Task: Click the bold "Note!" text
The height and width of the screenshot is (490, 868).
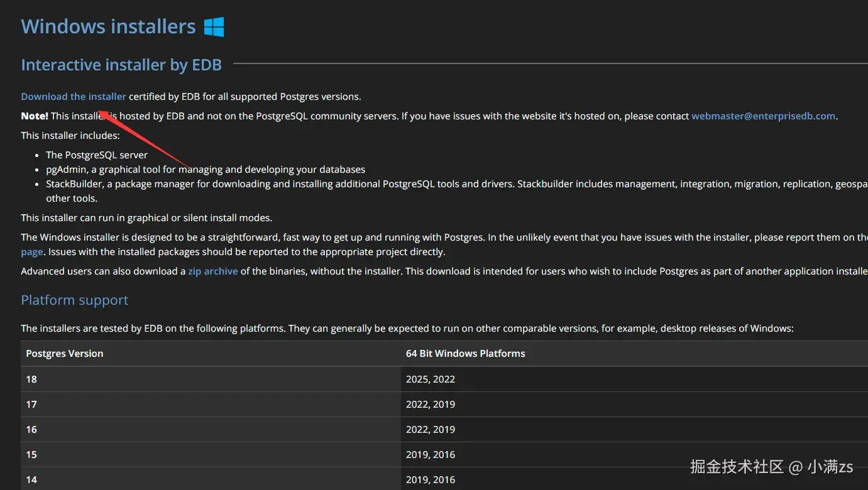Action: tap(35, 116)
